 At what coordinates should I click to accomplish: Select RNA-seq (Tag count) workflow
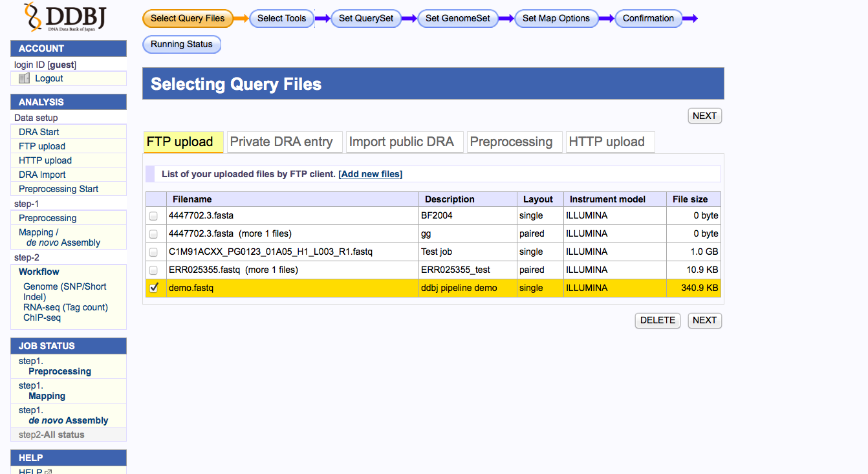click(x=65, y=307)
